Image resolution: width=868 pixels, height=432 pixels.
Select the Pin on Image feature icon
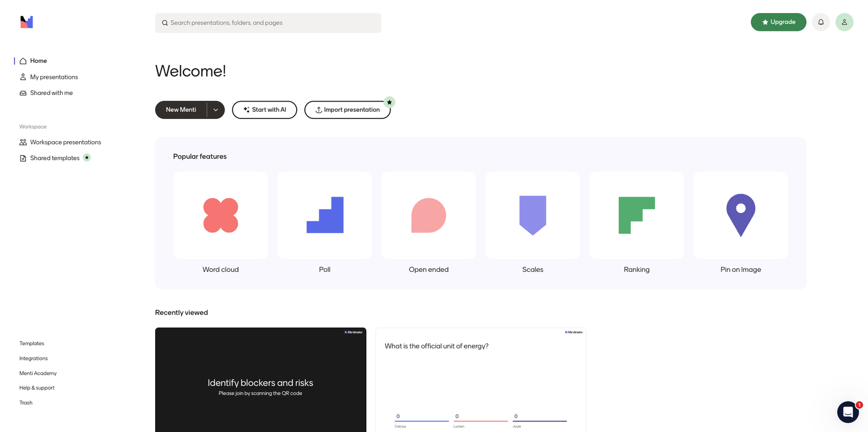[741, 215]
